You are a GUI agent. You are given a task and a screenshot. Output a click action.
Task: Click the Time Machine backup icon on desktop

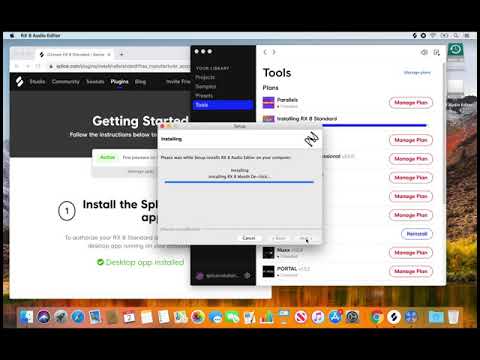click(x=455, y=50)
